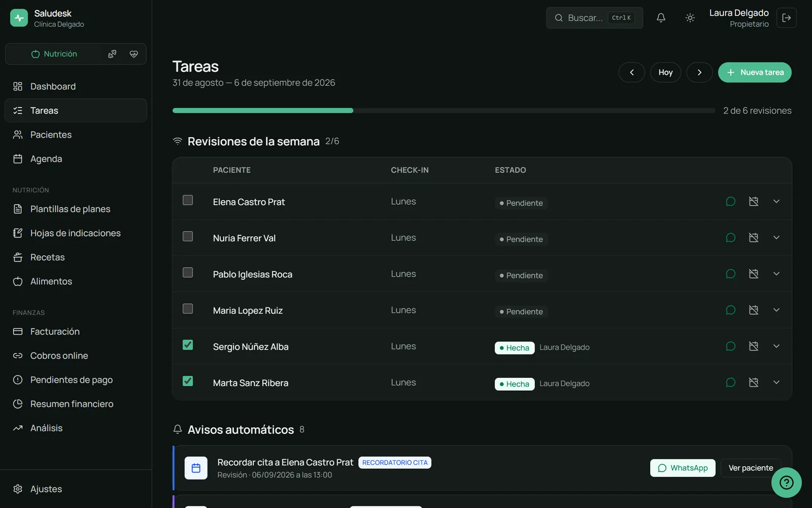Open message icon for Maria Lopez Ruiz
Screen dimensions: 812x508
click(730, 310)
